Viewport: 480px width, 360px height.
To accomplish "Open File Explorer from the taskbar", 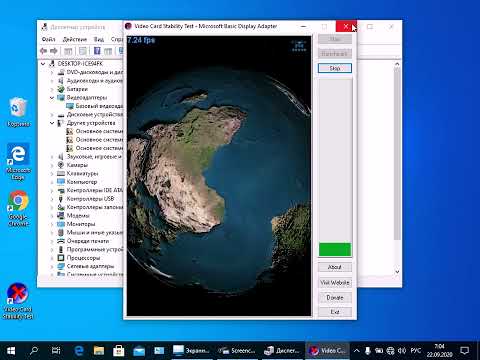I will pyautogui.click(x=99, y=351).
